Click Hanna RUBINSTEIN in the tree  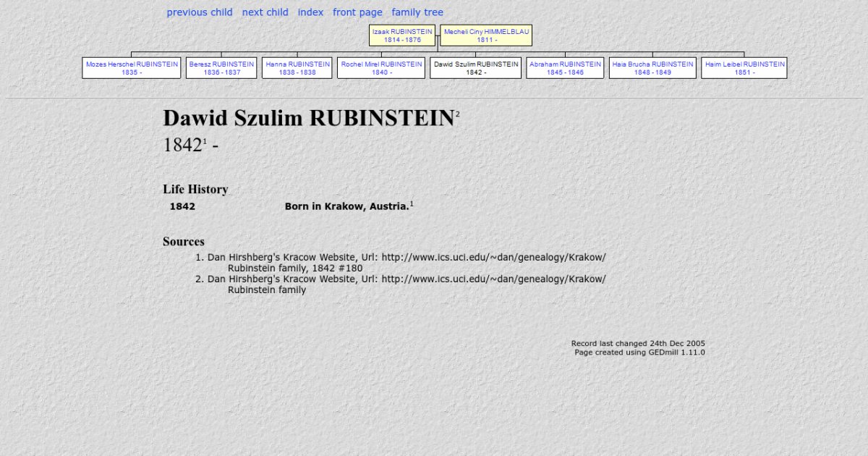click(x=297, y=68)
